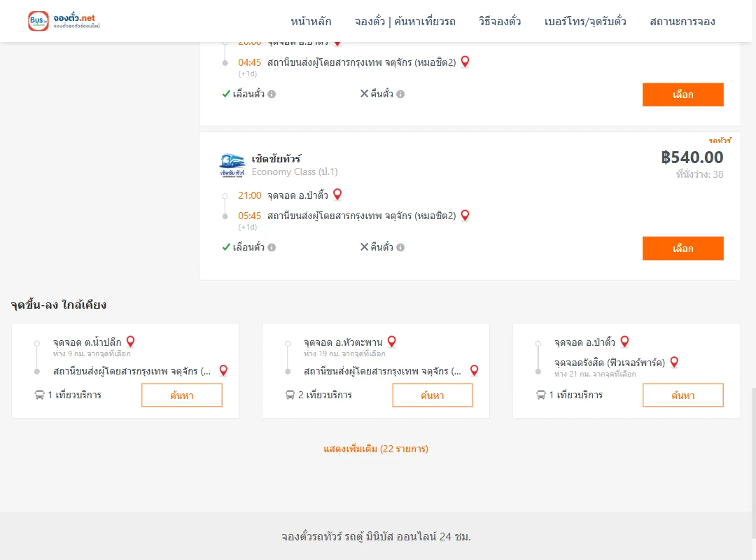Screen dimensions: 756x560
Task: Click bus icon beside 2 เที่ยวบริการ
Action: [290, 395]
